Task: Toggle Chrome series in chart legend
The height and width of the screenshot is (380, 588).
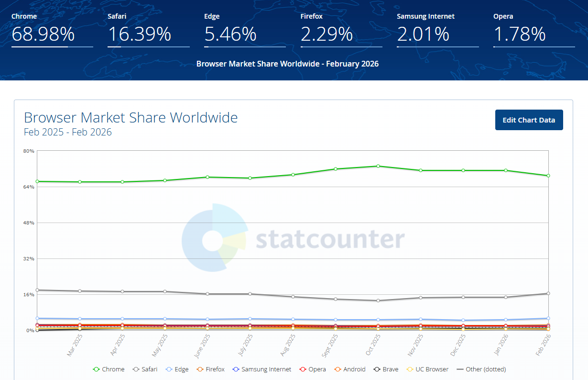Action: (109, 369)
